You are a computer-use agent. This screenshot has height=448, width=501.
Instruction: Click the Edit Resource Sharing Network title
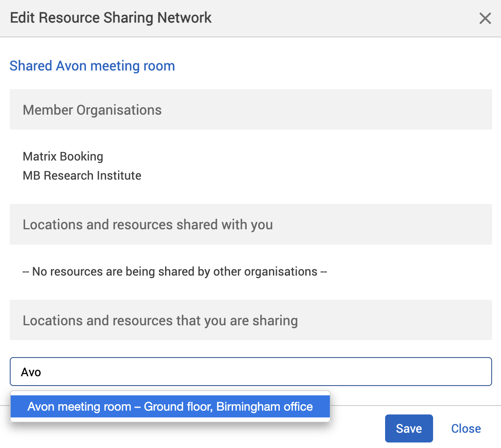click(x=110, y=17)
